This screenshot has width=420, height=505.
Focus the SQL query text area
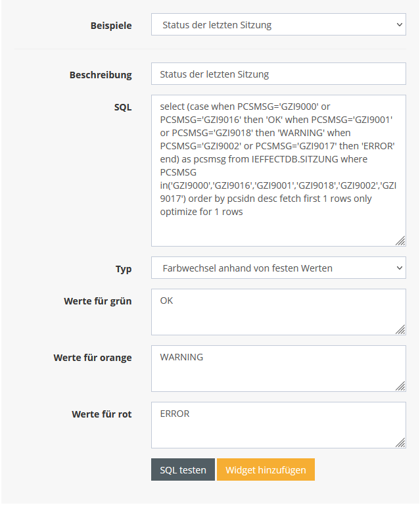click(278, 170)
